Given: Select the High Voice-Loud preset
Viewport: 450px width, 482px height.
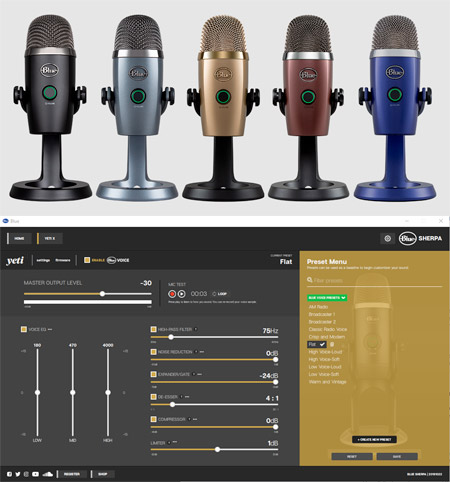Looking at the screenshot, I should coord(325,352).
